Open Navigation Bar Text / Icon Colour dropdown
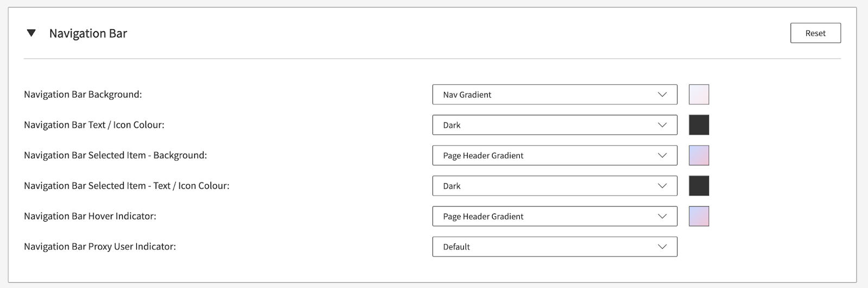Viewport: 868px width, 288px height. [x=554, y=125]
